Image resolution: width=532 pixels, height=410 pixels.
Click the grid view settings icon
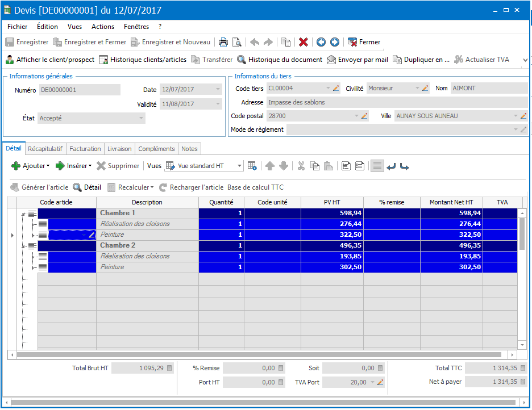[x=252, y=166]
